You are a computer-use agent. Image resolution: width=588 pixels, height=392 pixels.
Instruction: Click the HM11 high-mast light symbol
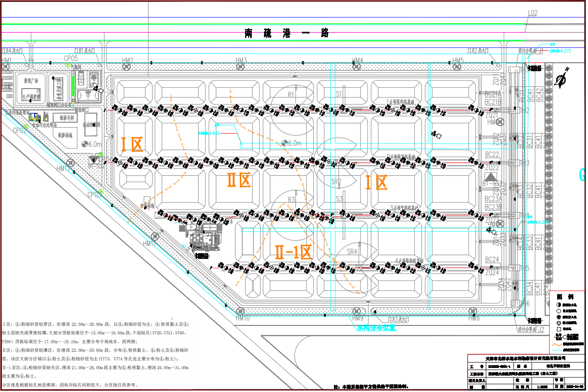[155, 236]
